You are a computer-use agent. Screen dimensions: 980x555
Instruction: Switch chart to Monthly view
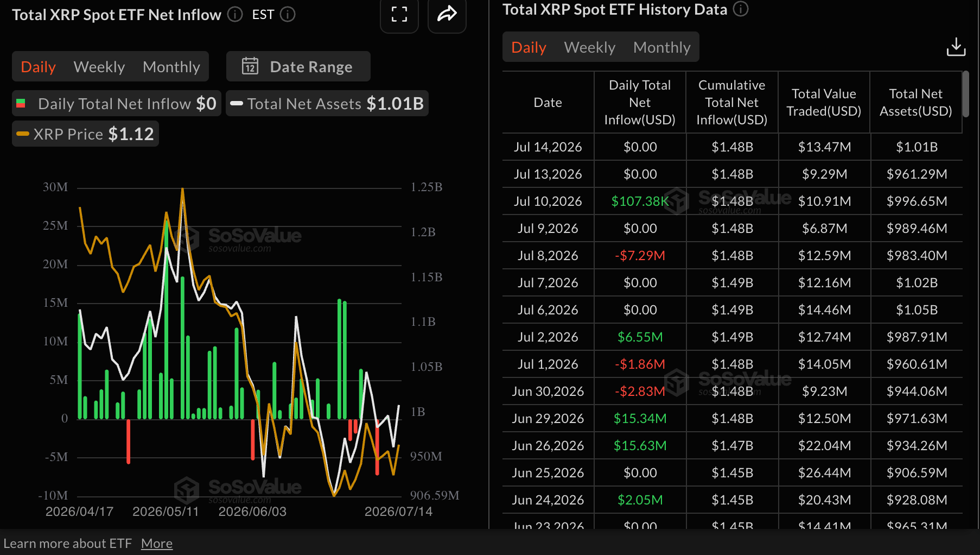click(171, 67)
